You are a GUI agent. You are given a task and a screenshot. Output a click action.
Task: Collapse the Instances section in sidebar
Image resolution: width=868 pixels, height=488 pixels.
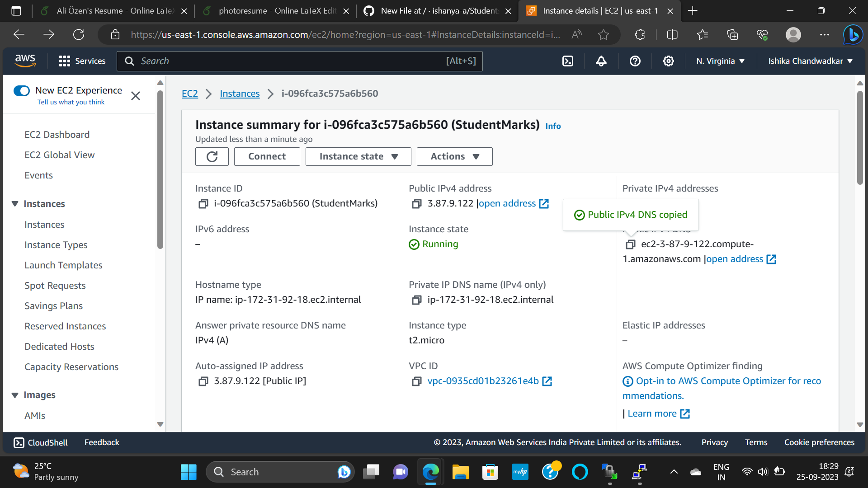[15, 203]
